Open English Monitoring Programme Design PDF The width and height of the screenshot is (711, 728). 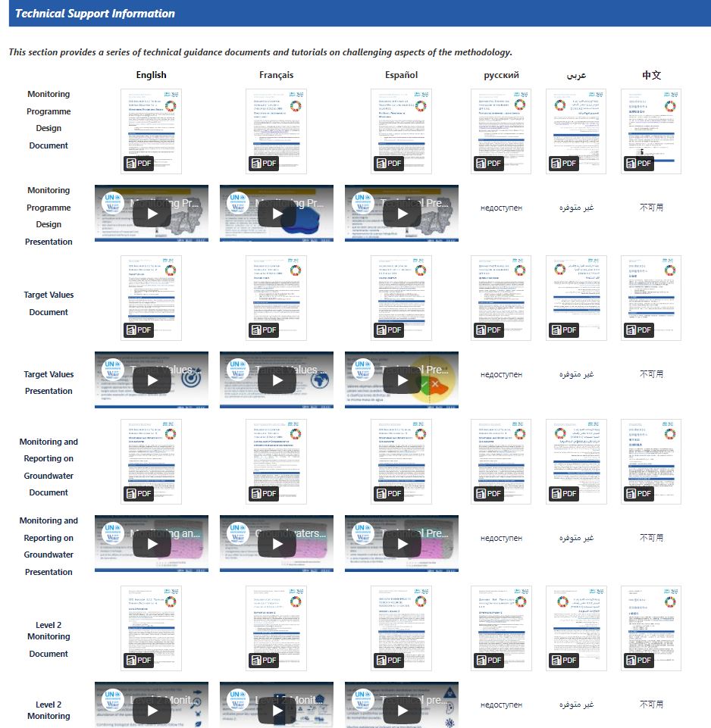click(x=151, y=131)
